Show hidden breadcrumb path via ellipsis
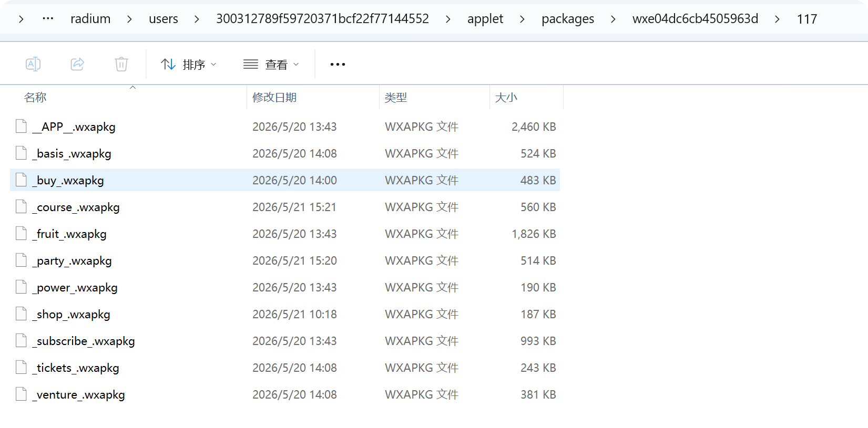Screen dimensions: 868x428 pyautogui.click(x=48, y=19)
